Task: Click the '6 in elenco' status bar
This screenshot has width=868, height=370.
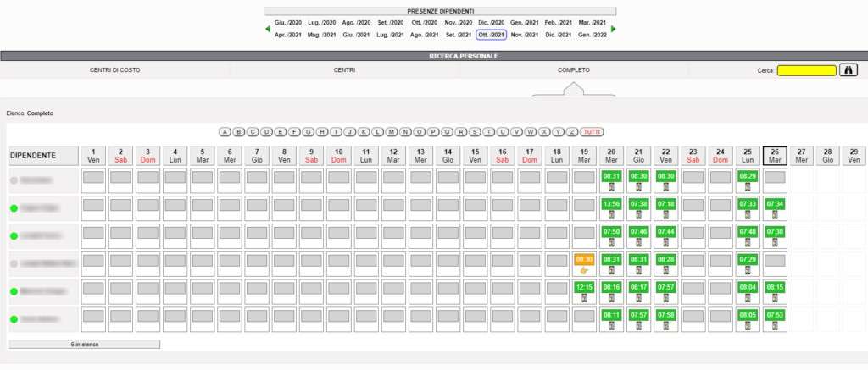Action: click(84, 345)
